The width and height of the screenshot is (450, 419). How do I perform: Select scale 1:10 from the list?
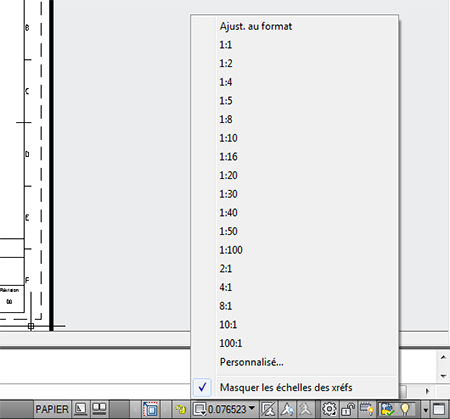(295, 138)
